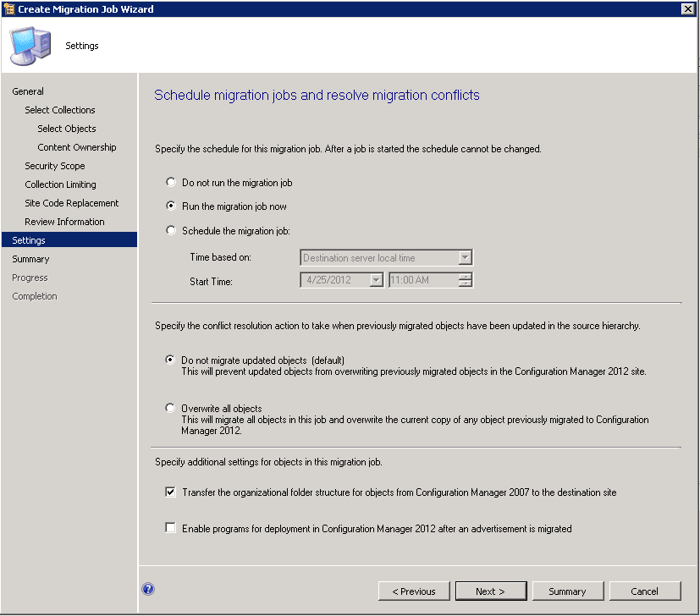
Task: Navigate to Site Code Replacement step
Action: tap(72, 203)
